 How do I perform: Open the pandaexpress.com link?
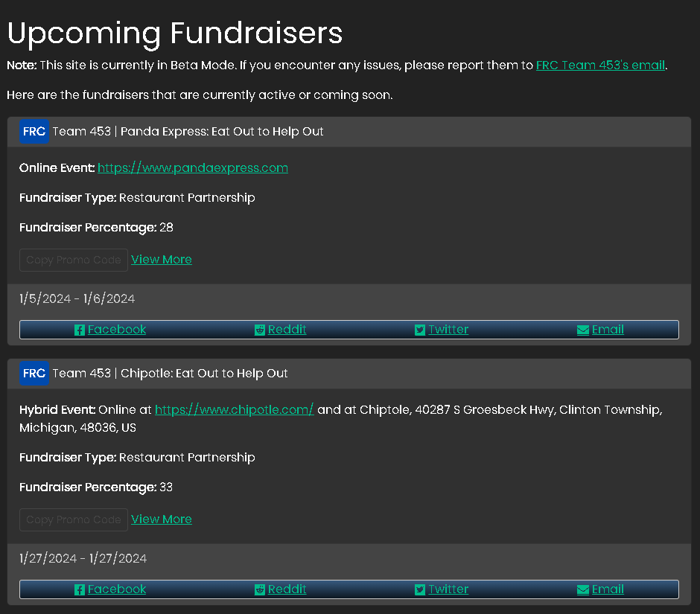(x=193, y=167)
